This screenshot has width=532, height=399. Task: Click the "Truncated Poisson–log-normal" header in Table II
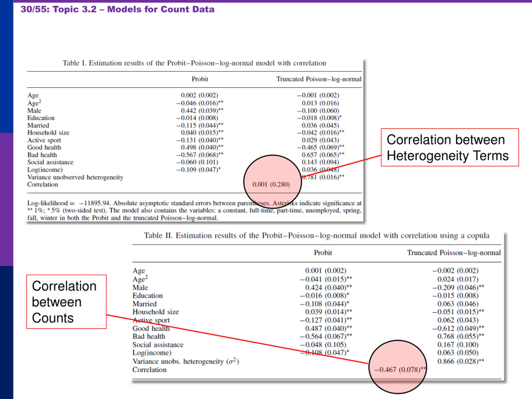[454, 253]
